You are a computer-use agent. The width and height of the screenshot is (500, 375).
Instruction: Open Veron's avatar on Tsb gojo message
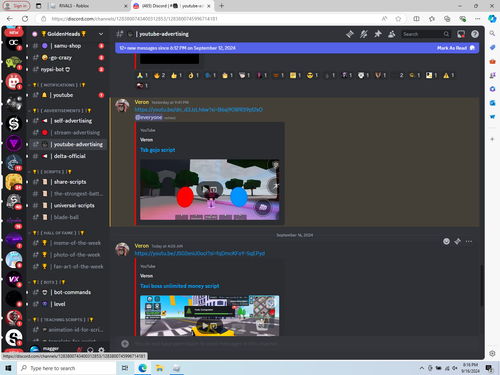point(122,106)
